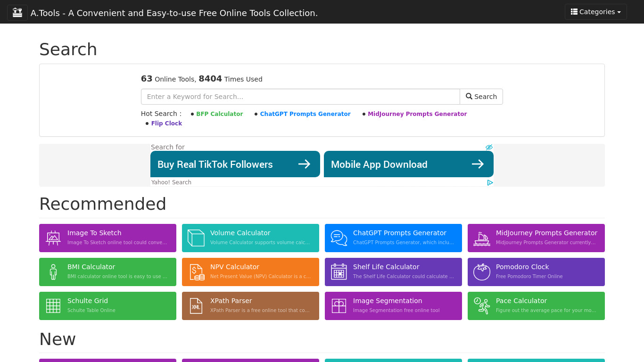644x362 pixels.
Task: Click the Shelf Life Calculator calendar icon
Action: (339, 272)
